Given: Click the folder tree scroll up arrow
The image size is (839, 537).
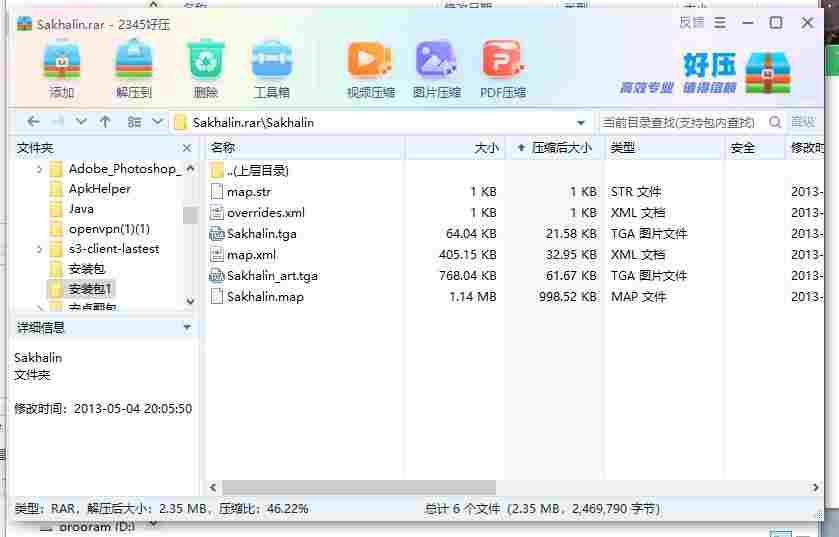Looking at the screenshot, I should coord(190,168).
